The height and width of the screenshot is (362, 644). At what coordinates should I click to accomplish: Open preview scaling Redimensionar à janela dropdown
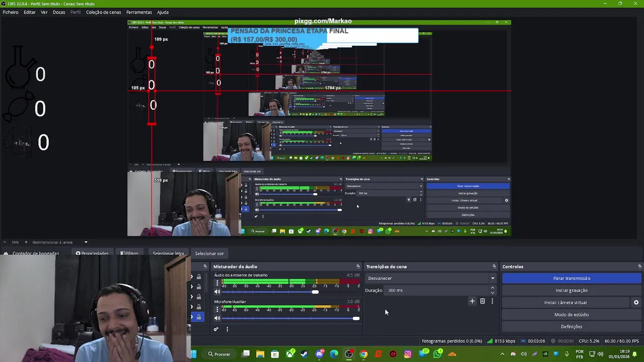tap(59, 242)
